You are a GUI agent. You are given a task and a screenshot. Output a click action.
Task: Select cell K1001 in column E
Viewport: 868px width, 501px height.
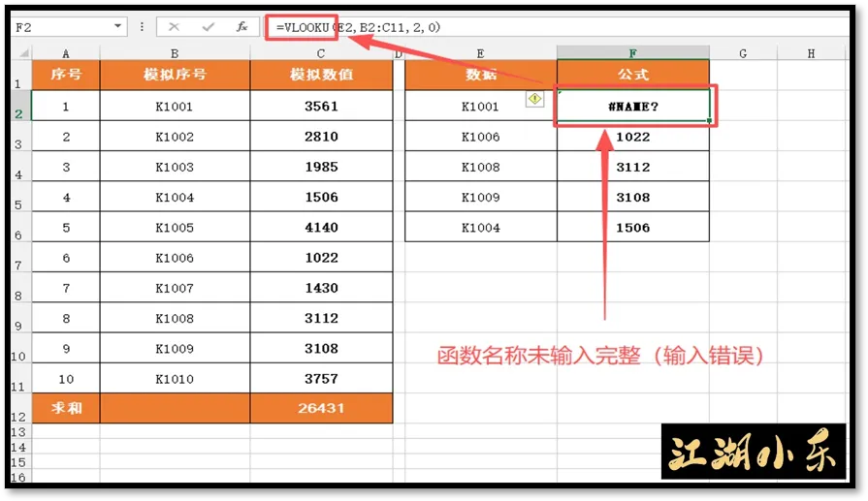point(480,106)
